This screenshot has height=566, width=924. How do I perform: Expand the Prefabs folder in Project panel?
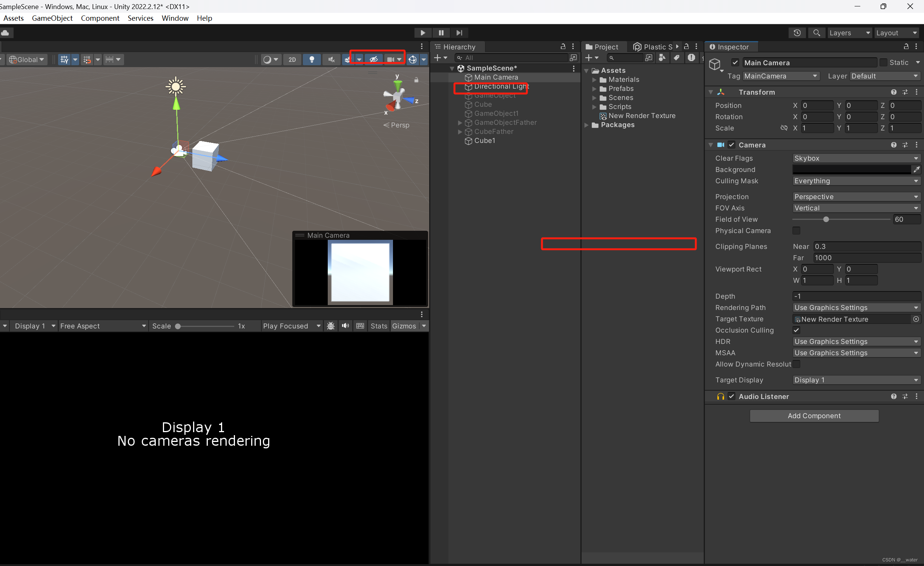pos(595,89)
